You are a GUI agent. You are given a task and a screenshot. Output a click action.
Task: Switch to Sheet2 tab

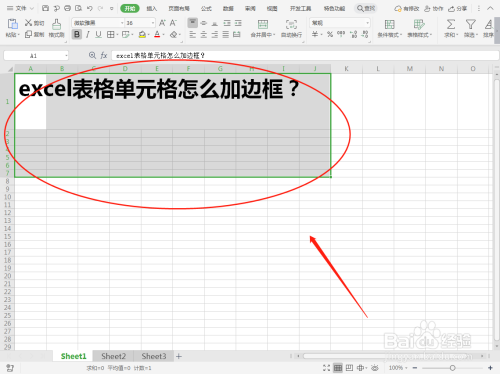(113, 356)
